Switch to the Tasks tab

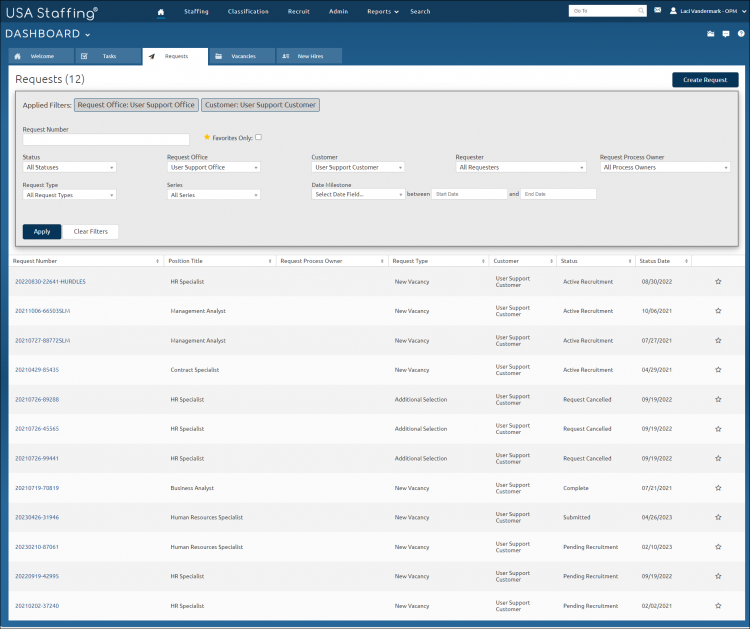[x=109, y=56]
